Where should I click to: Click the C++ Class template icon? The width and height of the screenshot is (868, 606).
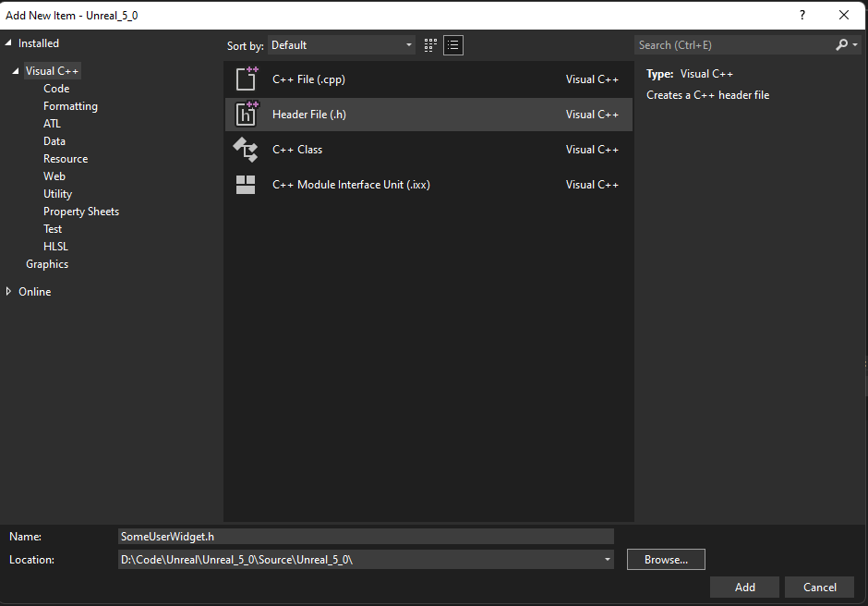pos(247,149)
